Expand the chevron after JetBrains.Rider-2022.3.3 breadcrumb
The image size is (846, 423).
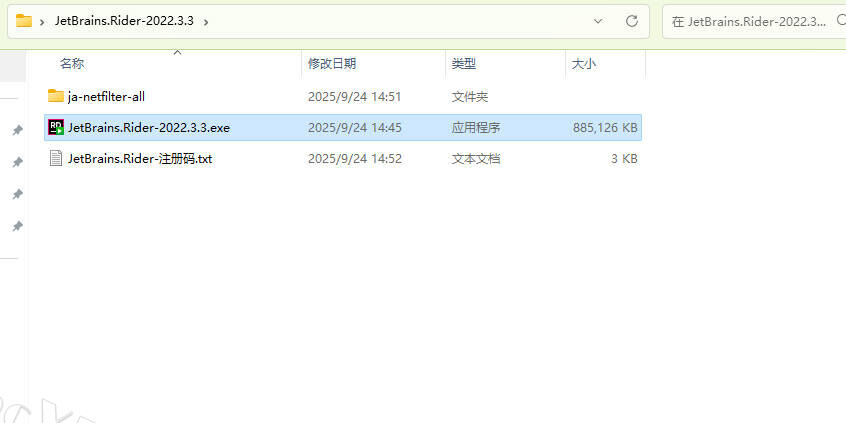point(205,21)
